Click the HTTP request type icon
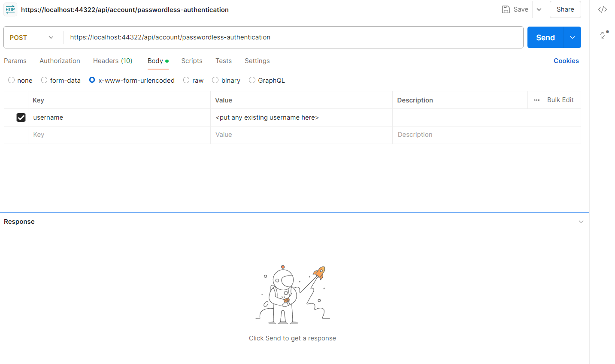The width and height of the screenshot is (615, 364). 10,9
